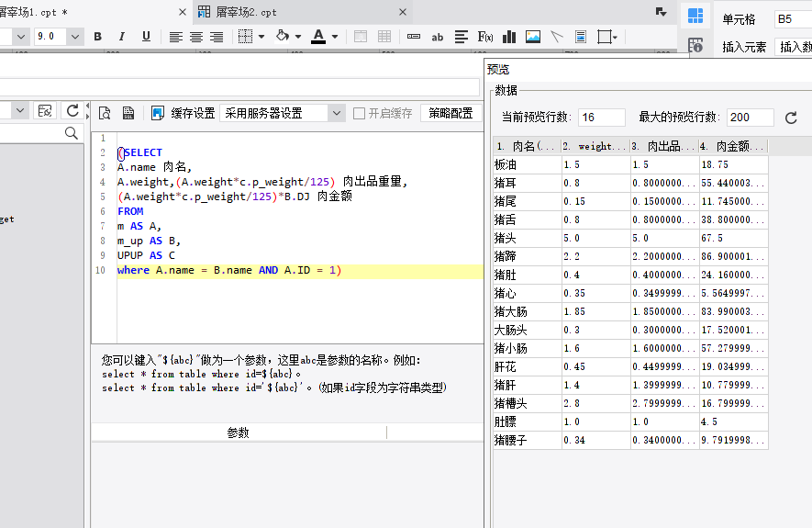Click the properties icon below the grid icon
Viewport: 812px width, 528px height.
[695, 46]
